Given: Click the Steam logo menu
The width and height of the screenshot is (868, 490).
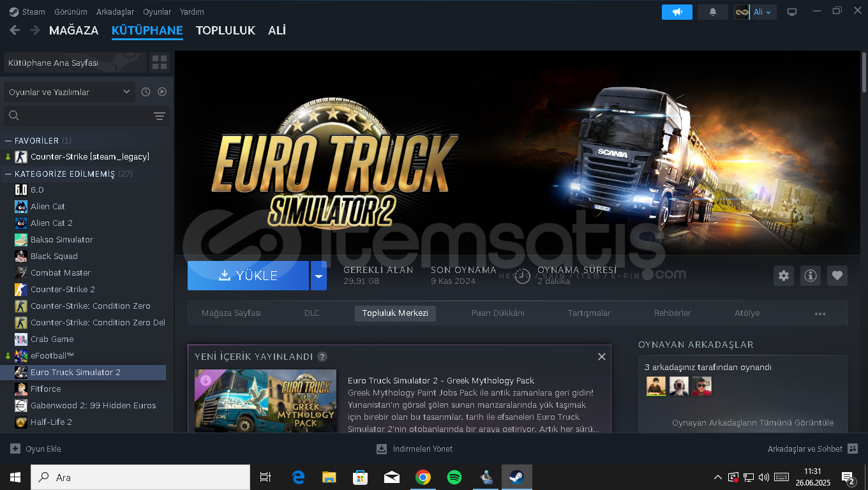Looking at the screenshot, I should (x=14, y=11).
